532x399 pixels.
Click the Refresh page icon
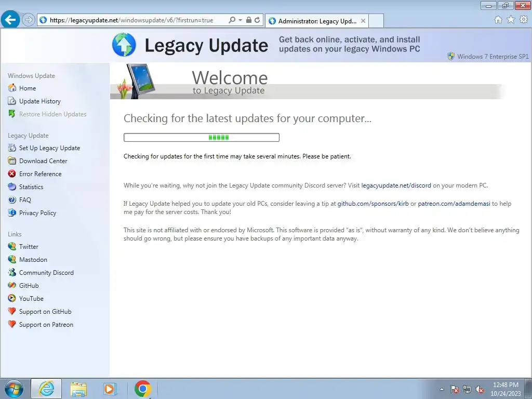coord(257,20)
